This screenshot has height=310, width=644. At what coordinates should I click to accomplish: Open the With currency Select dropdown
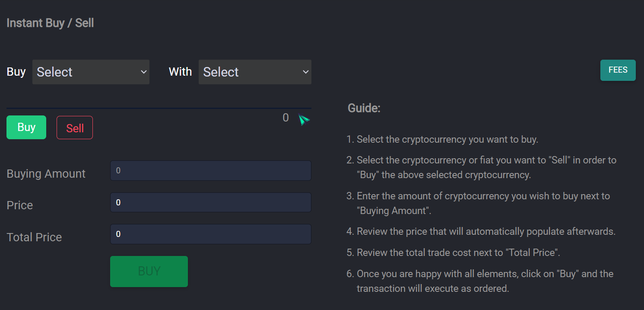(x=255, y=72)
